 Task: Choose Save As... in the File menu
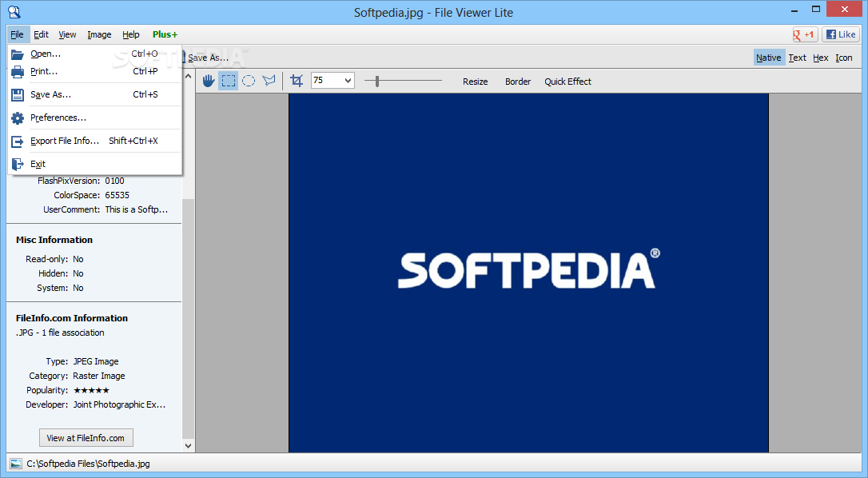pos(95,94)
